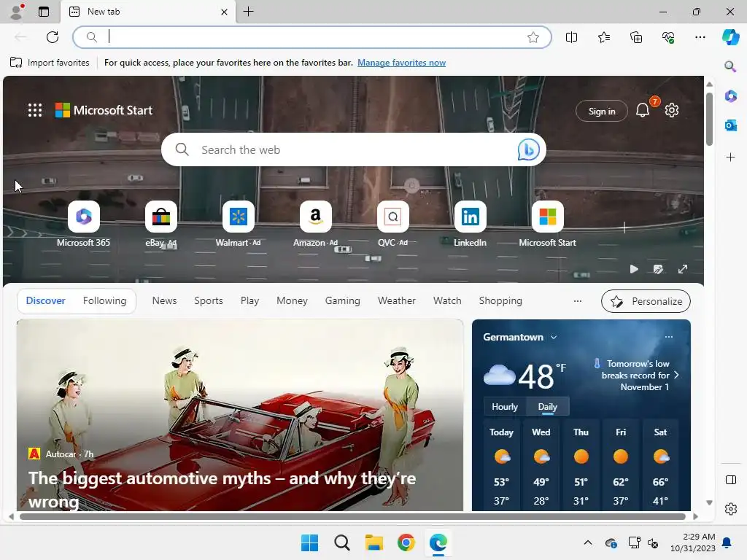Open Browser essentials heart icon
Image resolution: width=747 pixels, height=560 pixels.
coord(668,37)
